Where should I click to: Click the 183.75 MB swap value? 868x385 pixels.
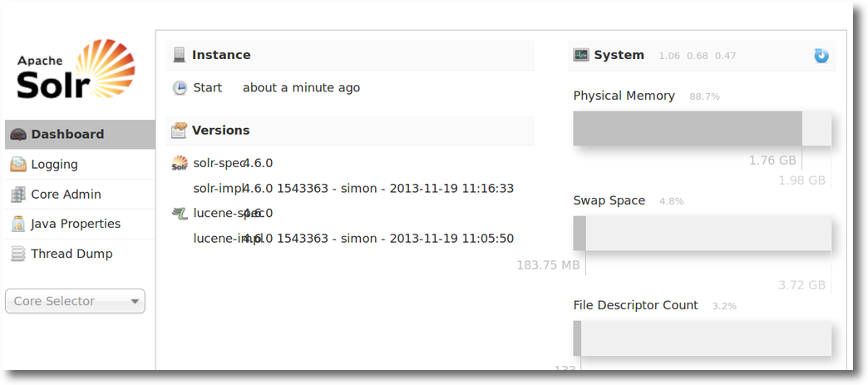click(x=548, y=265)
